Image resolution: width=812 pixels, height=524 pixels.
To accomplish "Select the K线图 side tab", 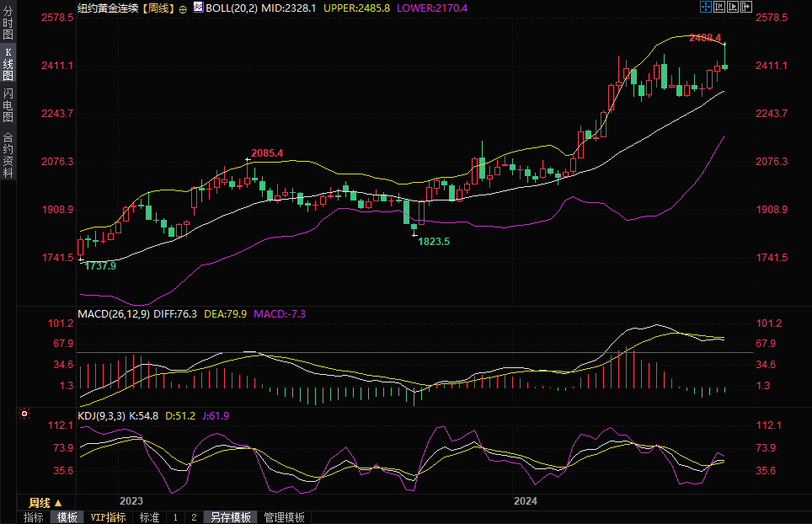I will [x=8, y=65].
